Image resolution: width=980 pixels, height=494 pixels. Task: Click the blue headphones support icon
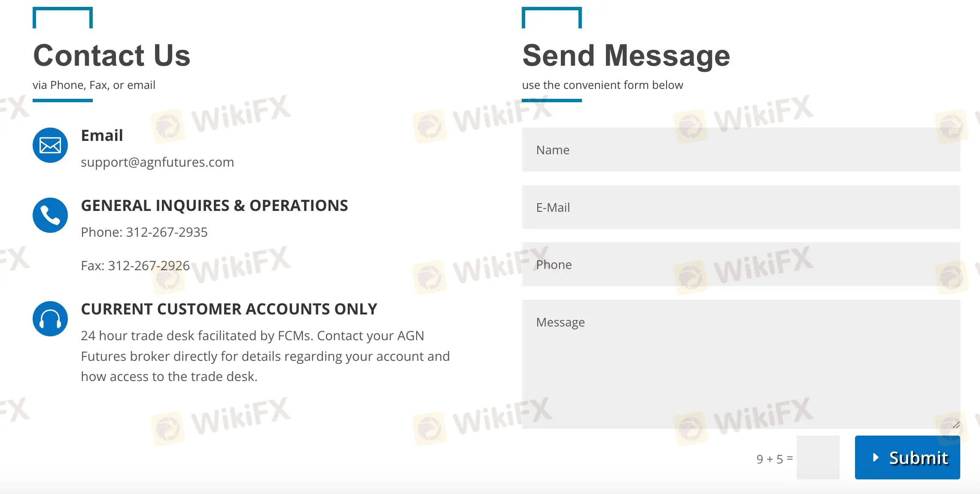coord(50,319)
